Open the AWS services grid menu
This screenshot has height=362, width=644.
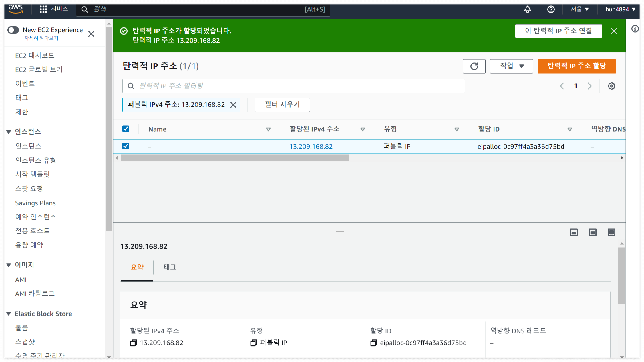43,9
